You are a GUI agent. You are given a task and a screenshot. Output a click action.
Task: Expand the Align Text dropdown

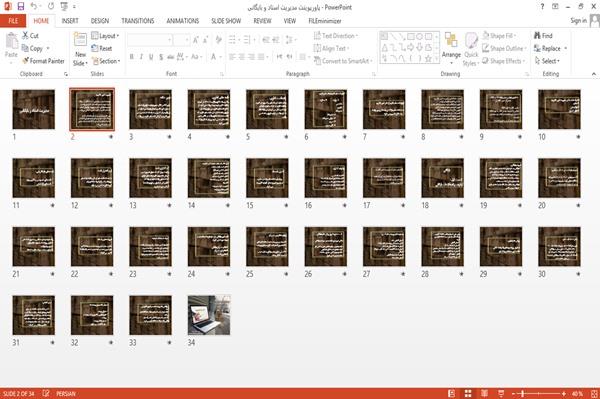[x=331, y=48]
